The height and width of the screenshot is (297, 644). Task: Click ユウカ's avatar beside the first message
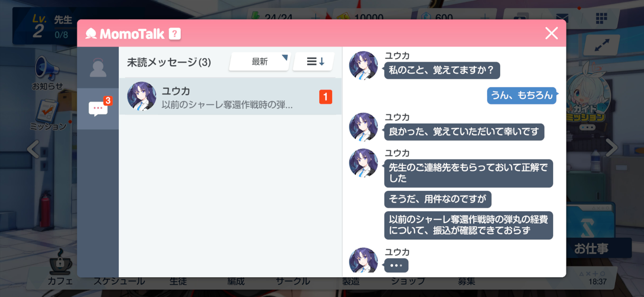point(363,65)
